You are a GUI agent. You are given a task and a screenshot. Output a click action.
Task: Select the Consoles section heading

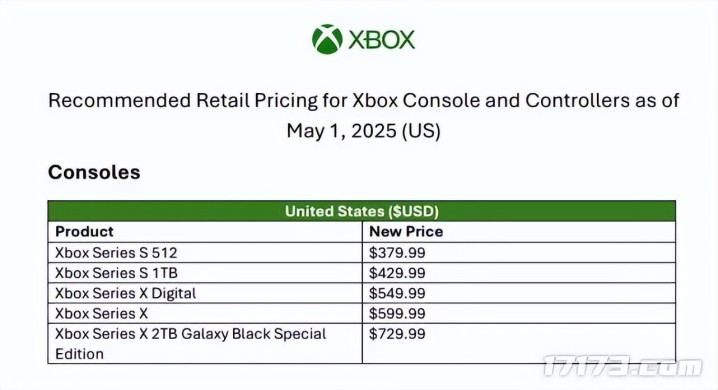[x=94, y=173]
